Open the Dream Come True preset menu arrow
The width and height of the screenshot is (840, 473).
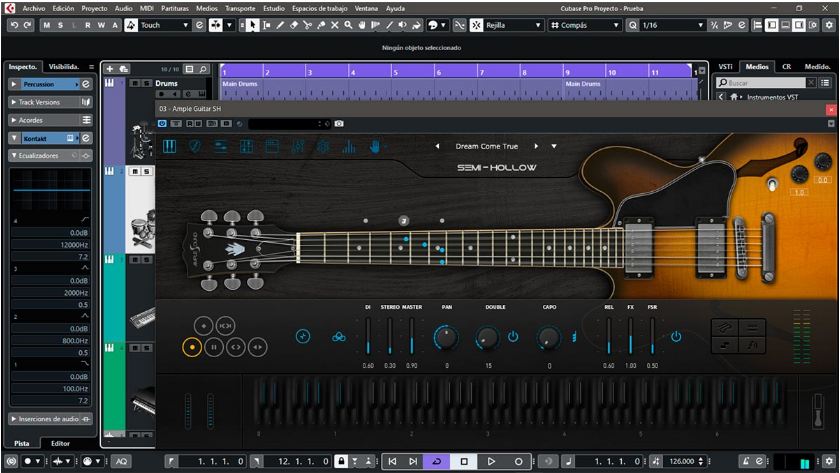point(554,146)
